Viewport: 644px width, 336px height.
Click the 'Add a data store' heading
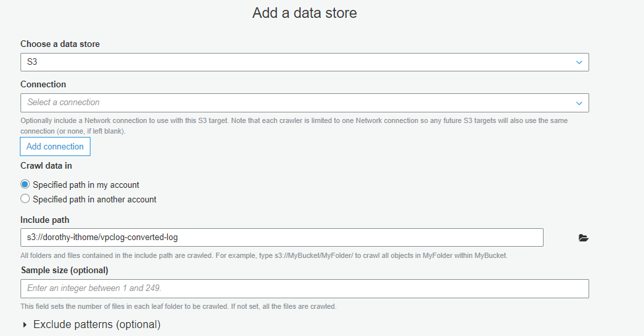pos(304,13)
